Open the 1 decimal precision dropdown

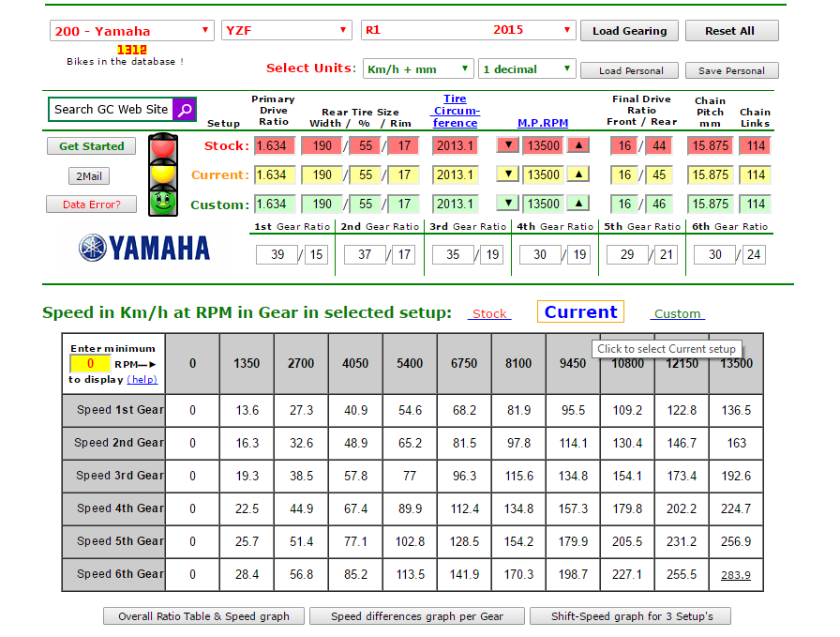click(x=526, y=69)
